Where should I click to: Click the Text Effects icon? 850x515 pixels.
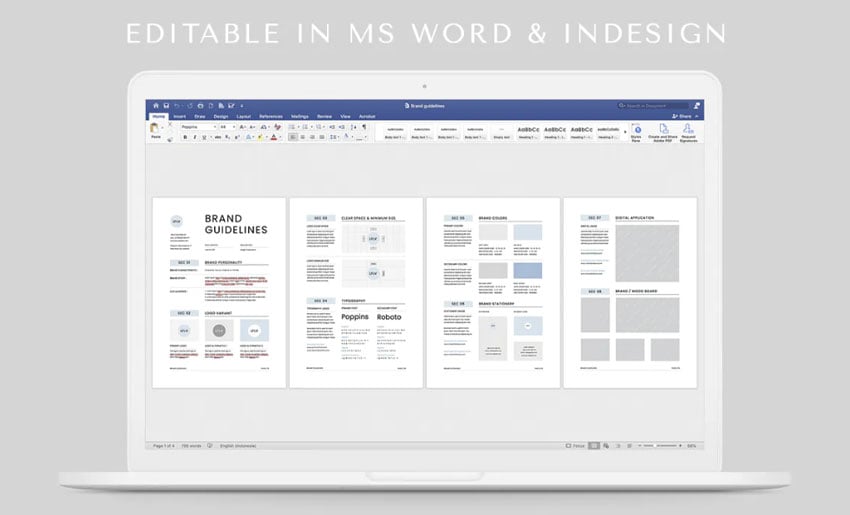[x=249, y=137]
